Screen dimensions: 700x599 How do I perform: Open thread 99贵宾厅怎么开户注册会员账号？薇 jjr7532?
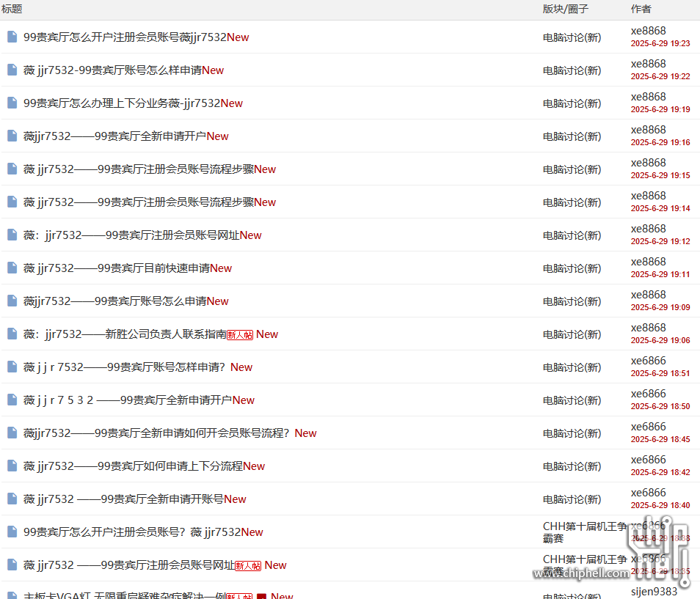click(132, 532)
